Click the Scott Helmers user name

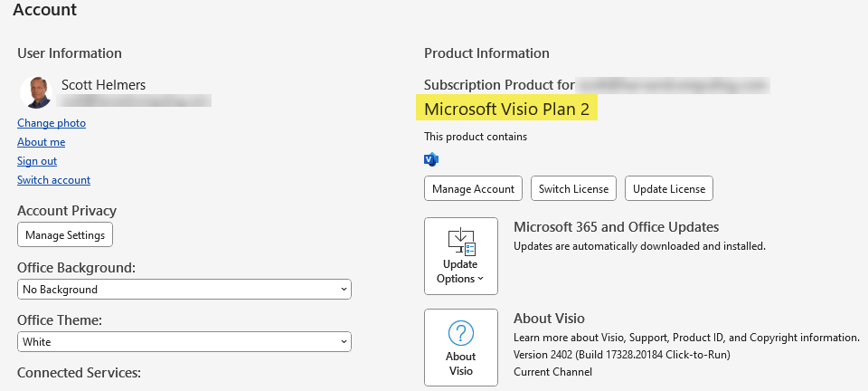pos(103,85)
